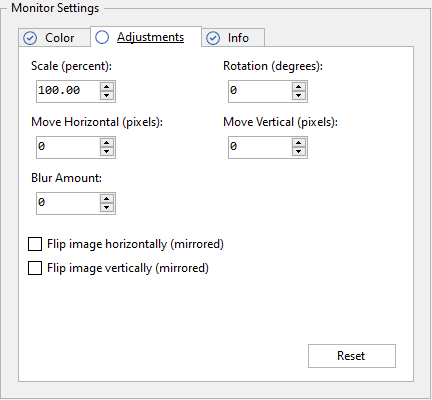
Task: Click the circle icon on Adjustments tab
Action: [102, 37]
